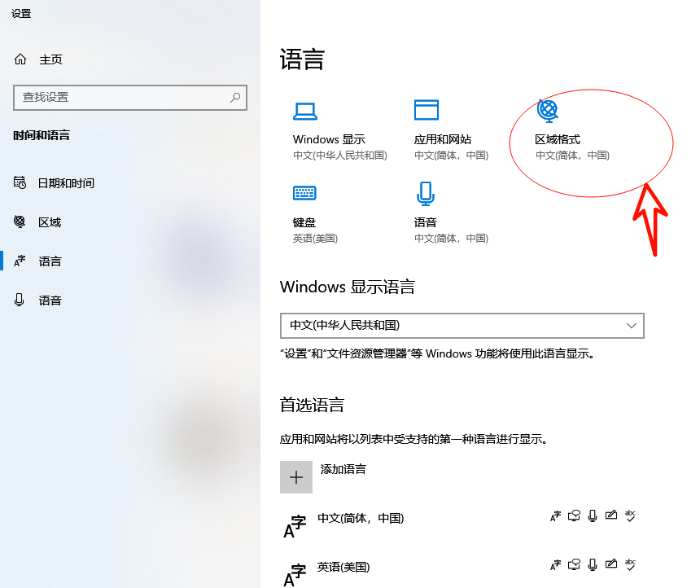700x588 pixels.
Task: Click the display language dropdown chevron
Action: (x=632, y=326)
